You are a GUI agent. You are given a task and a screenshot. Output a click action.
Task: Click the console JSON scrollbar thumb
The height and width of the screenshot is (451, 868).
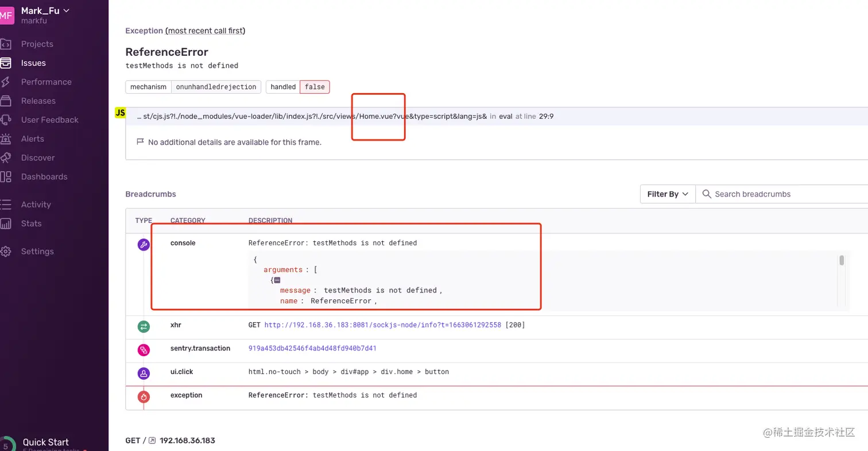pos(842,261)
